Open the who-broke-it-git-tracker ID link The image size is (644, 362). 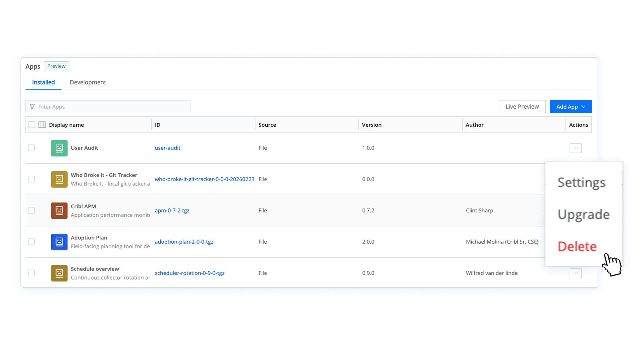(204, 179)
